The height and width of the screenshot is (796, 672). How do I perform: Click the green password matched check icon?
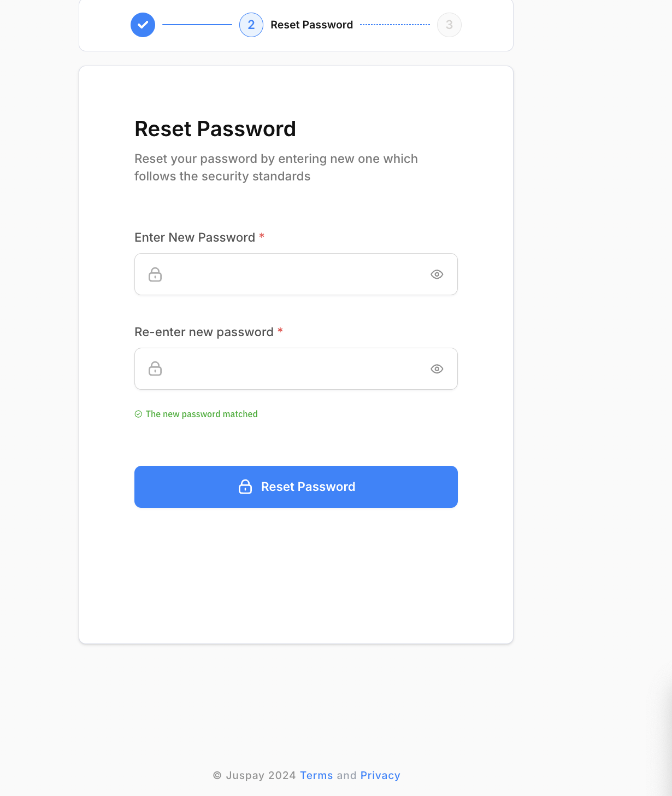pyautogui.click(x=138, y=414)
